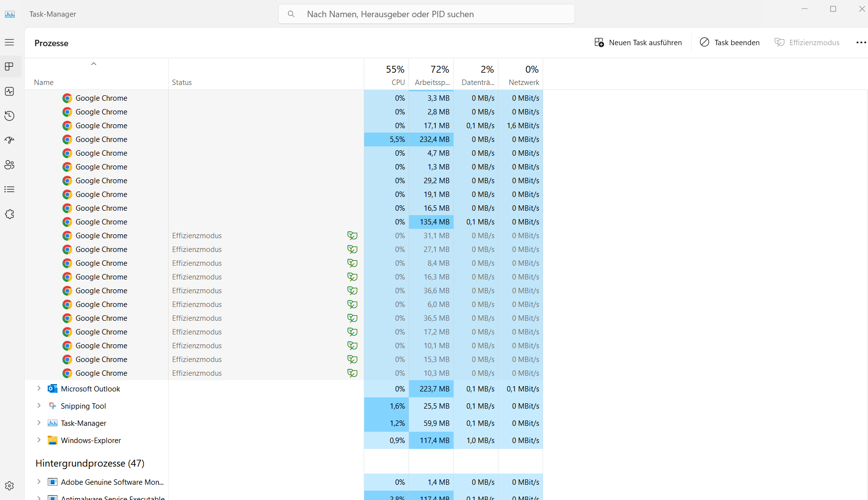The height and width of the screenshot is (500, 868).
Task: Click Effizienzmodus status in 6,0 MB row
Action: coord(197,305)
